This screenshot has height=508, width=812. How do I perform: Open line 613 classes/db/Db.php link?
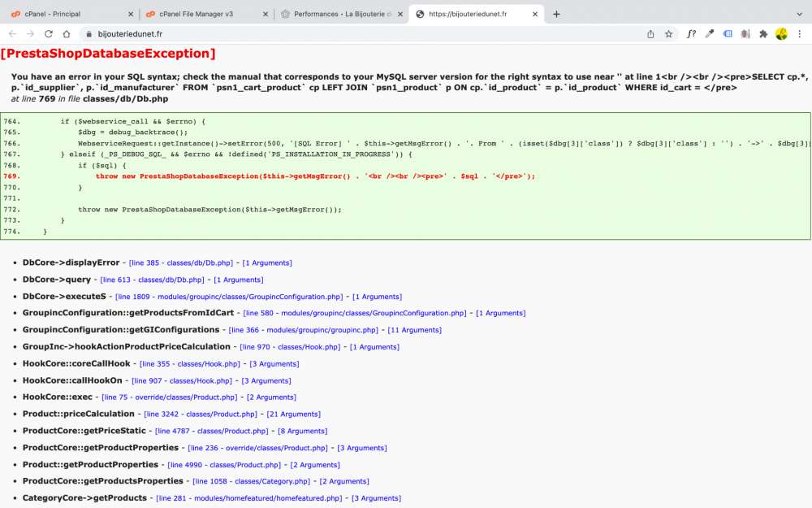pos(153,280)
